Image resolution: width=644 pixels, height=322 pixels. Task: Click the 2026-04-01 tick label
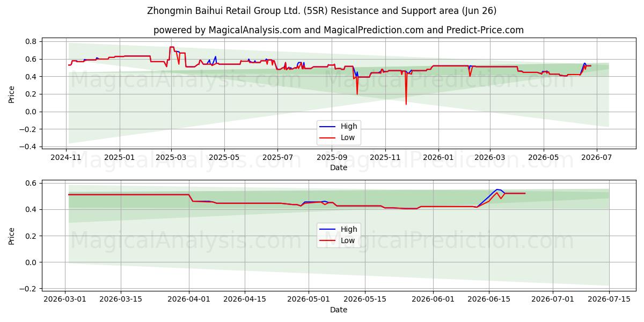point(189,299)
